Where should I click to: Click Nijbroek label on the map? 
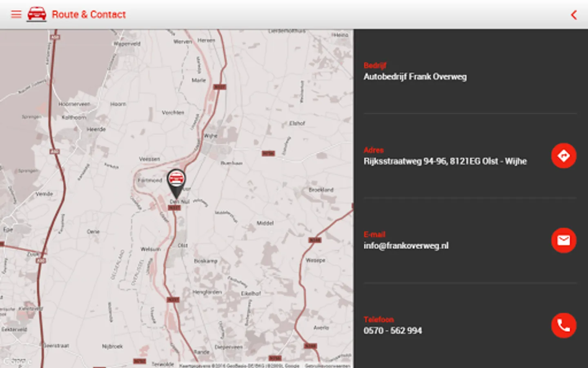pyautogui.click(x=112, y=346)
